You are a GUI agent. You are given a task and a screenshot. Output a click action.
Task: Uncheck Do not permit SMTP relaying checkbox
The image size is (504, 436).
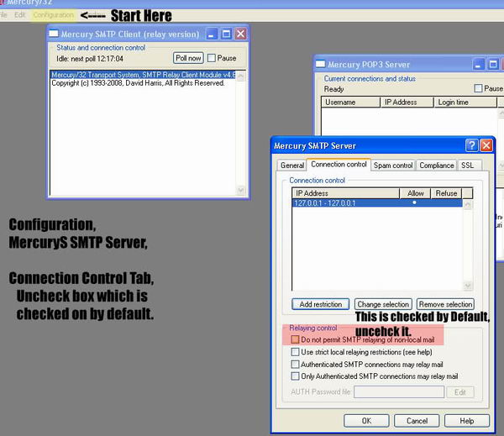[x=295, y=339]
